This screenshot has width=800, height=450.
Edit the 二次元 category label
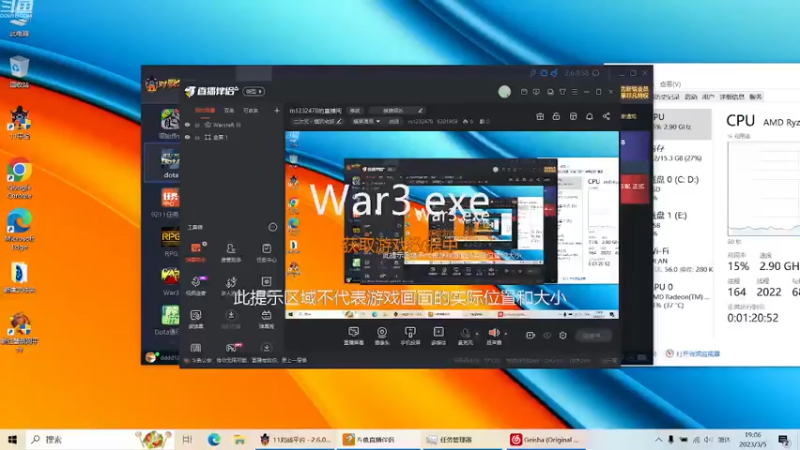pyautogui.click(x=317, y=121)
